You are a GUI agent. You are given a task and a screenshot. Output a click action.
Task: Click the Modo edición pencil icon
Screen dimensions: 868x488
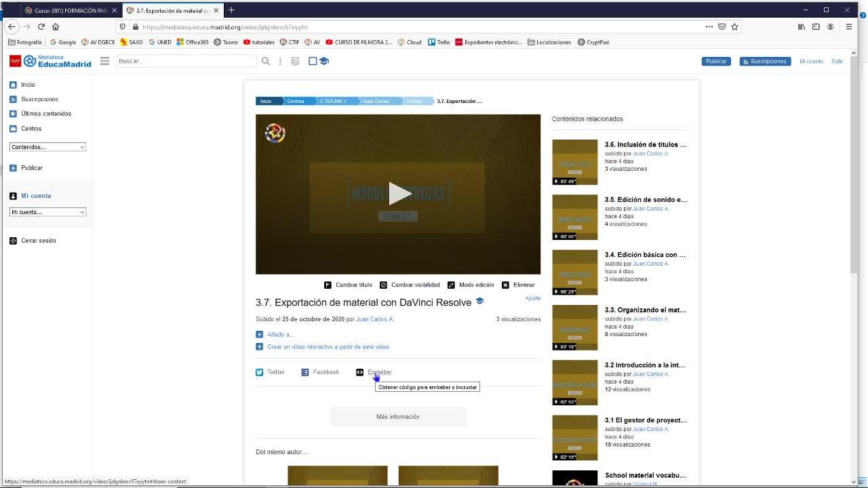(x=451, y=285)
